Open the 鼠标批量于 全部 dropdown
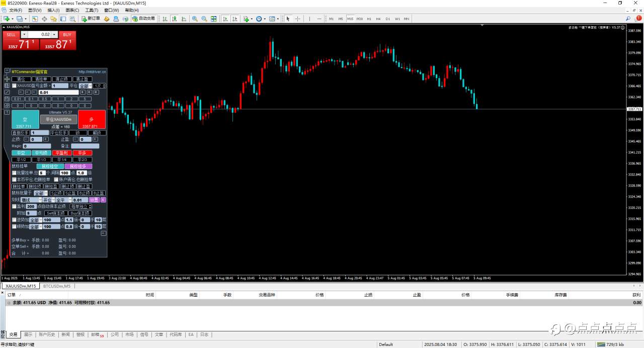The height and width of the screenshot is (348, 644). (41, 193)
